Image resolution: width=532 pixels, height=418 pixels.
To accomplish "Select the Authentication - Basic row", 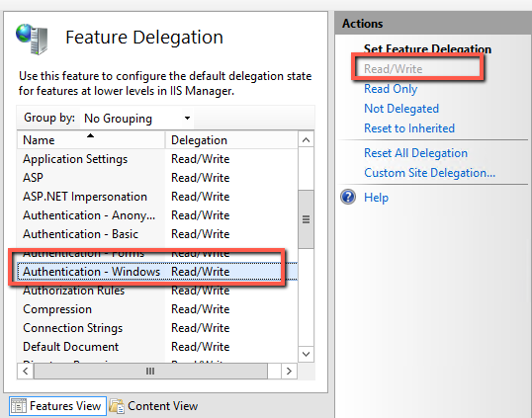I will pyautogui.click(x=157, y=234).
